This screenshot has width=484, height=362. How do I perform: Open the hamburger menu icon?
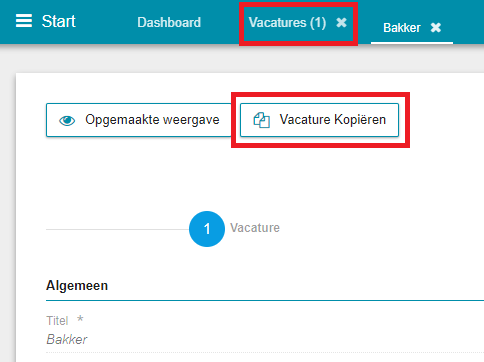tap(24, 21)
